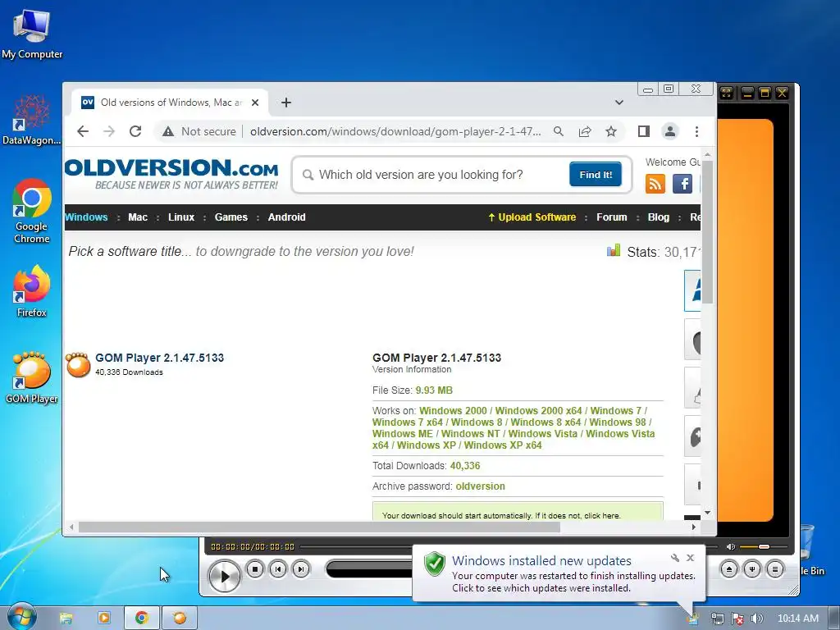Skip to next track in GOM Player
This screenshot has height=630, width=840.
pyautogui.click(x=301, y=569)
